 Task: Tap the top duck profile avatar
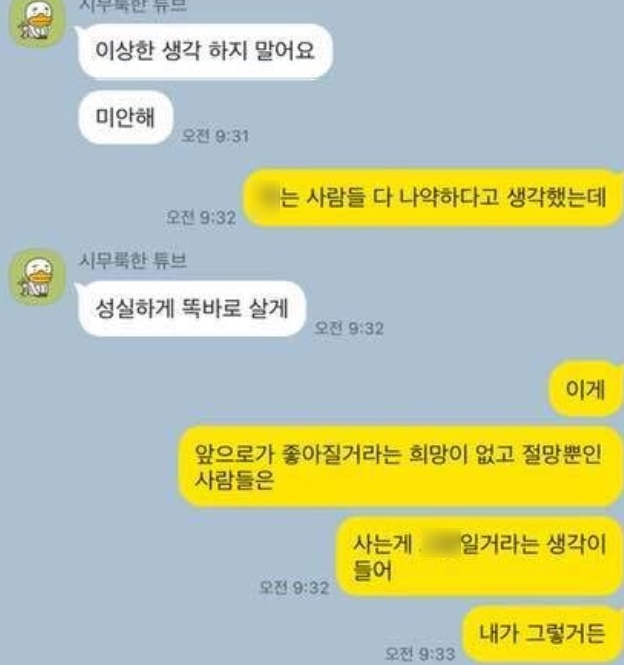[x=37, y=23]
